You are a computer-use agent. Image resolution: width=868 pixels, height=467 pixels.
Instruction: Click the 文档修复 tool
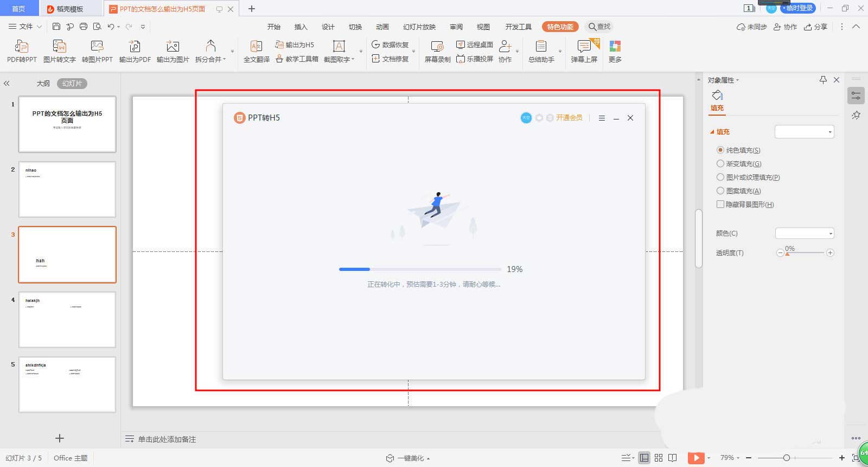pyautogui.click(x=390, y=59)
